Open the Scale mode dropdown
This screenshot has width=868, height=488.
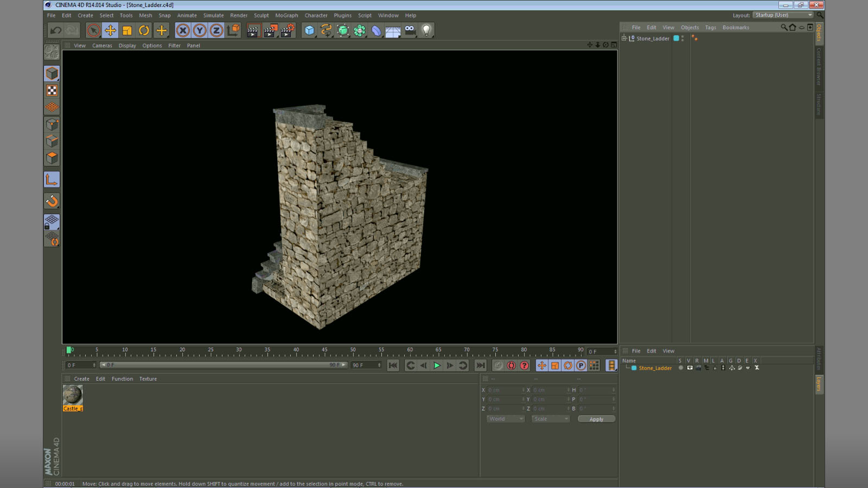551,419
